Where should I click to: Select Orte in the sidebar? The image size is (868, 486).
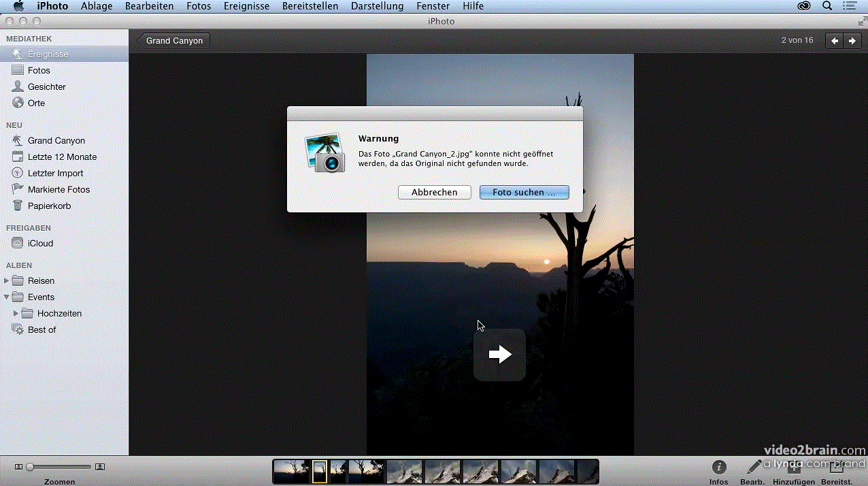click(x=64, y=103)
